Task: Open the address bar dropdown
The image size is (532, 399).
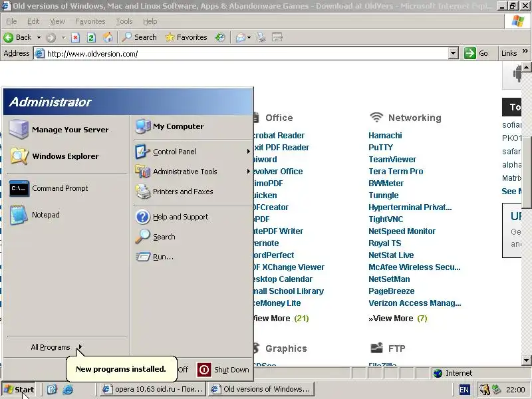Action: (454, 53)
